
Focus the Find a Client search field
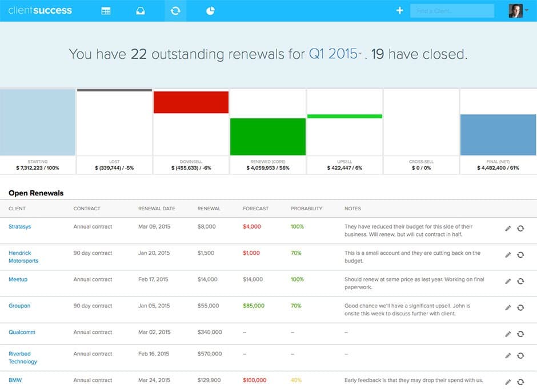tap(452, 11)
